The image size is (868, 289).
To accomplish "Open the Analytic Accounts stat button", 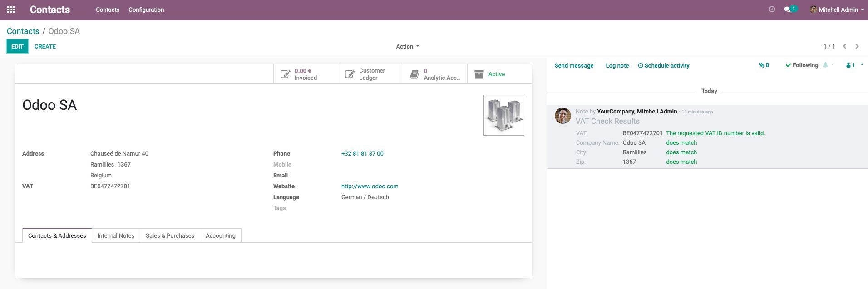I will click(435, 74).
